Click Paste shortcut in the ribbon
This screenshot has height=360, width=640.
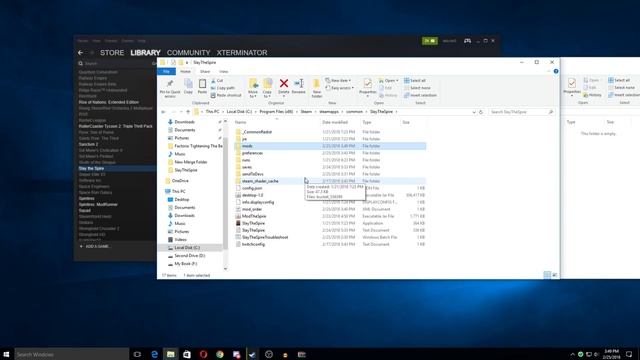click(226, 95)
